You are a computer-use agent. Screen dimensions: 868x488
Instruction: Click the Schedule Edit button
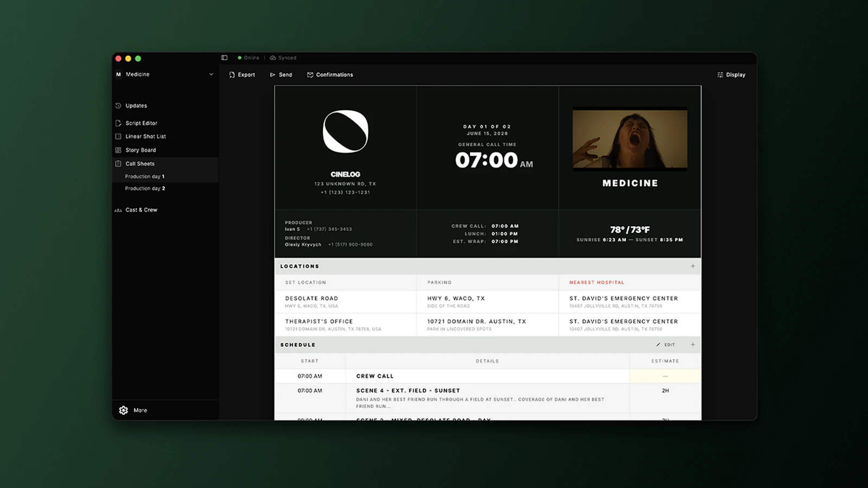click(666, 345)
